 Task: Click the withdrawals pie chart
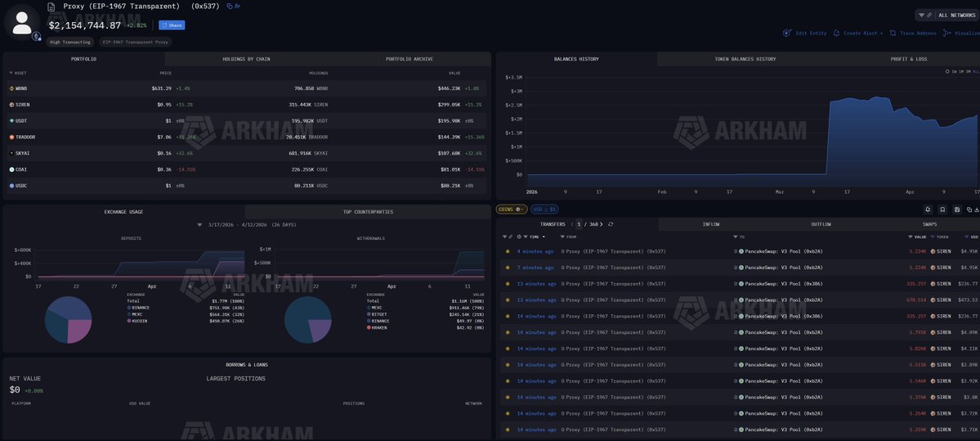[x=308, y=320]
